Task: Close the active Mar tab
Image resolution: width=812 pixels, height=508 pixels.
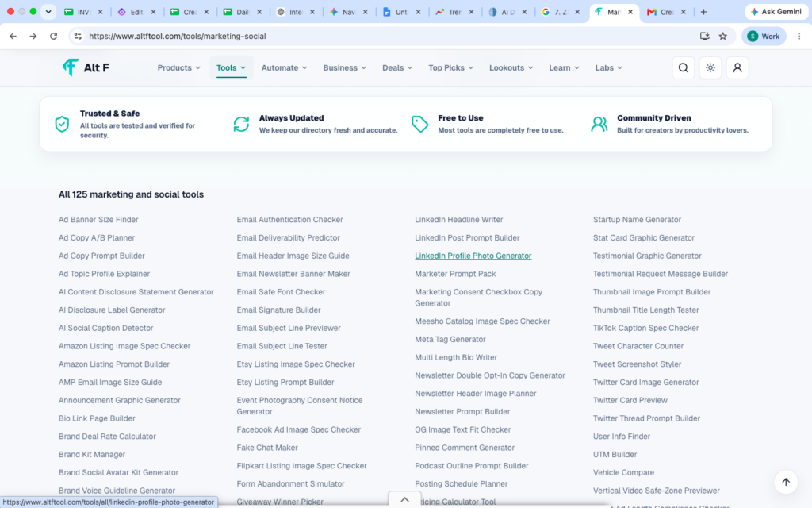Action: click(630, 12)
